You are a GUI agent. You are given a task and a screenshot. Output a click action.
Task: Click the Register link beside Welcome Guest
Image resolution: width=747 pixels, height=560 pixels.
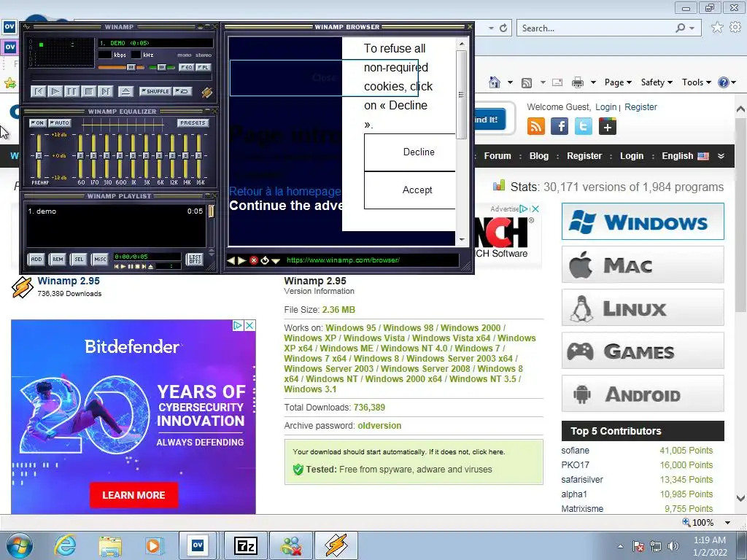pyautogui.click(x=640, y=107)
